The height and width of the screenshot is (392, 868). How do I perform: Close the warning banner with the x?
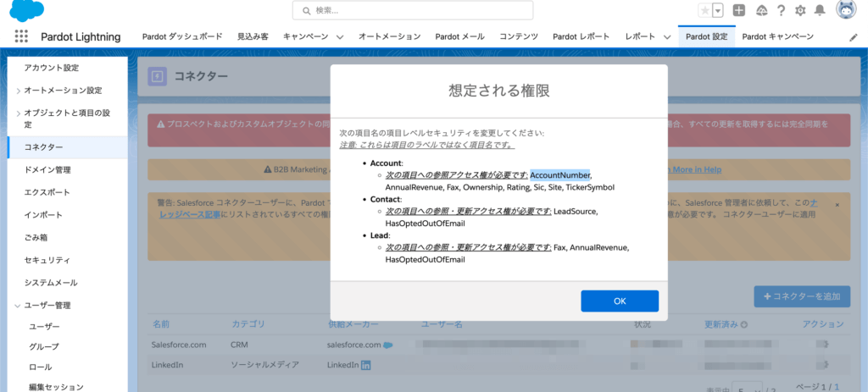tap(837, 205)
